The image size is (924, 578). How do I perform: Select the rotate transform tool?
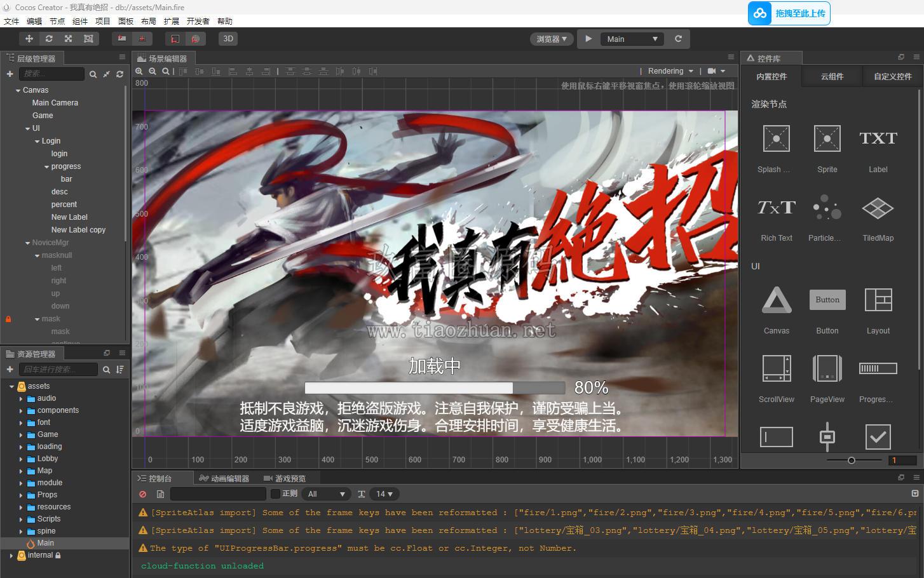49,39
